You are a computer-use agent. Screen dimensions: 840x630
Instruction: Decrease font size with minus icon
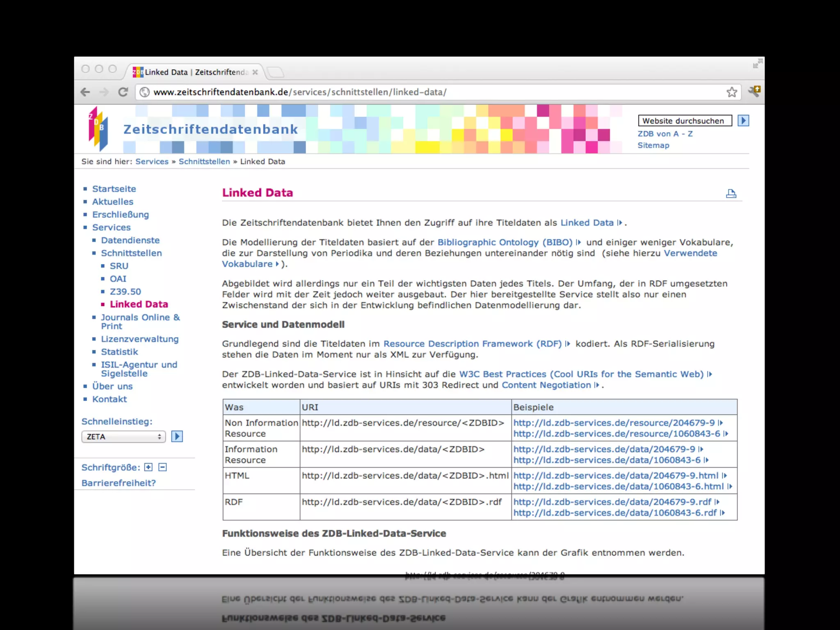[x=163, y=467]
